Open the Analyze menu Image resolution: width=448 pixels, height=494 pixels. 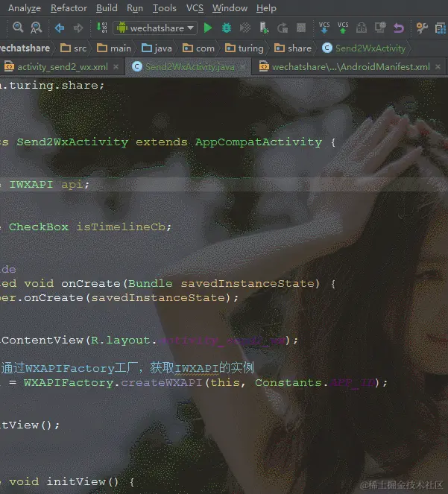(x=25, y=8)
